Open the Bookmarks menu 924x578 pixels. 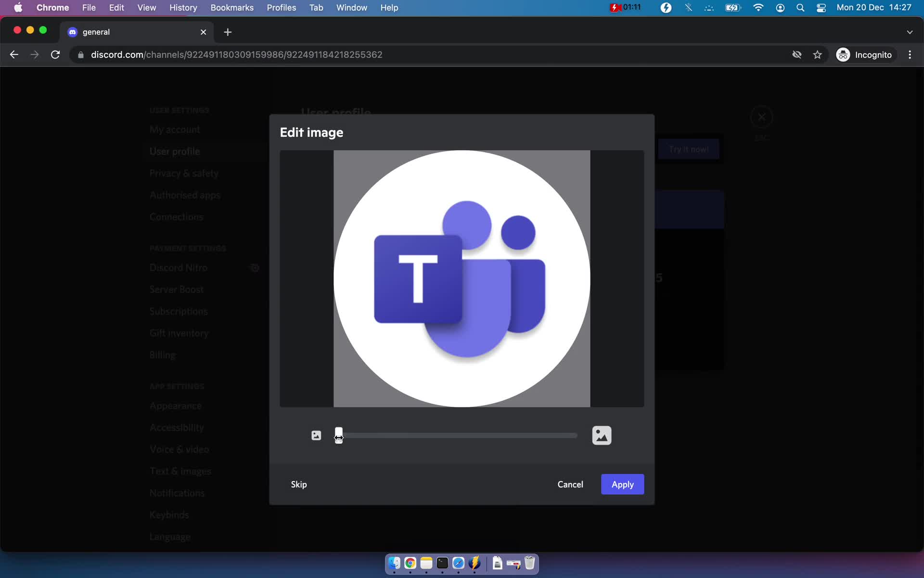[232, 7]
